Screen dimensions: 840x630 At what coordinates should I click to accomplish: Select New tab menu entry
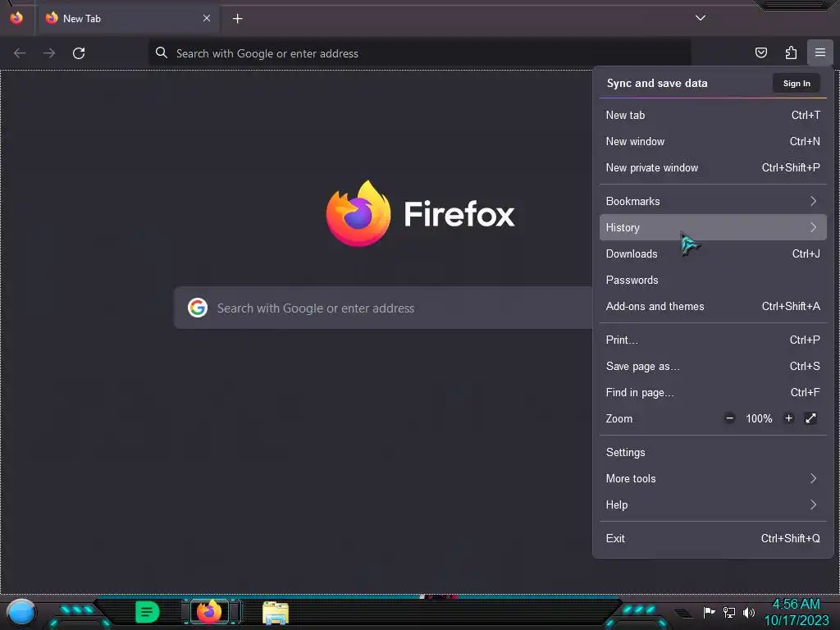(713, 115)
